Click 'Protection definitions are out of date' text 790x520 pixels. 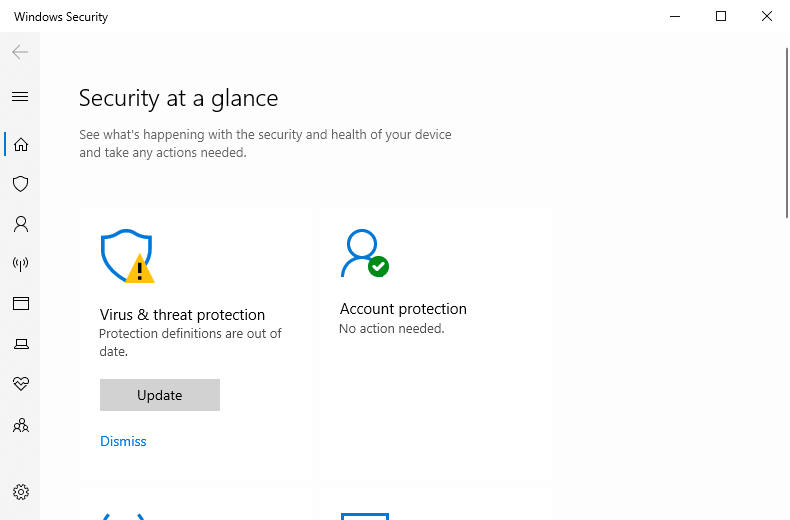coord(190,342)
